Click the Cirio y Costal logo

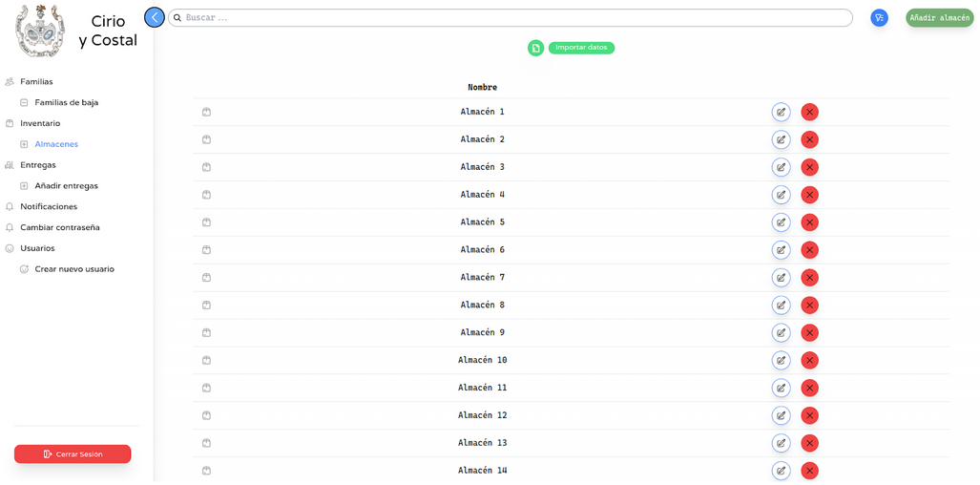tap(40, 31)
